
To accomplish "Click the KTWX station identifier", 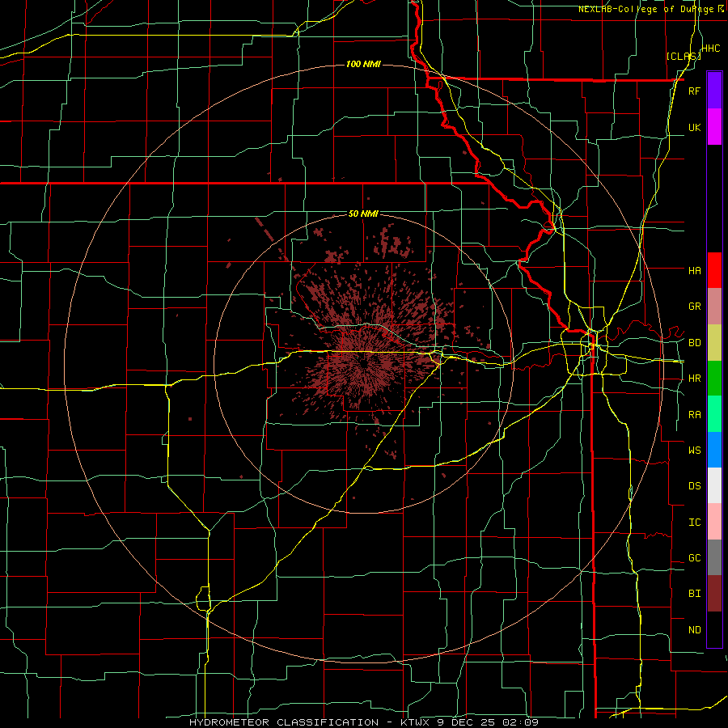I will point(416,722).
